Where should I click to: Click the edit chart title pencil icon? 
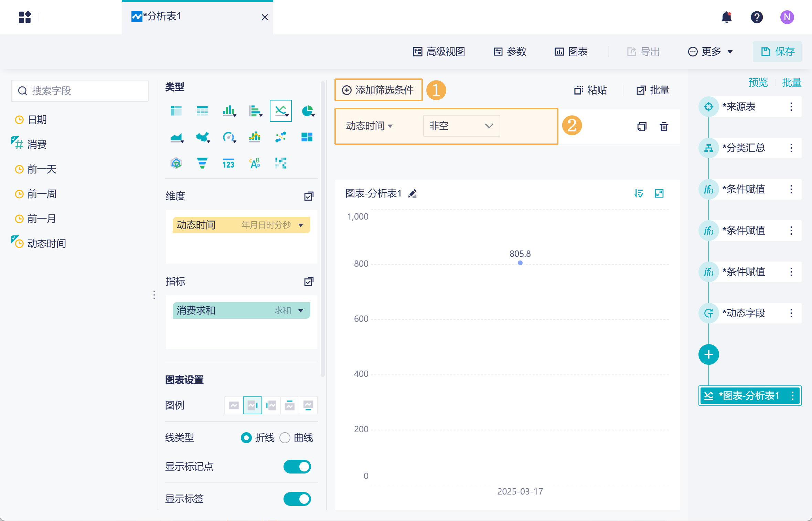coord(413,194)
